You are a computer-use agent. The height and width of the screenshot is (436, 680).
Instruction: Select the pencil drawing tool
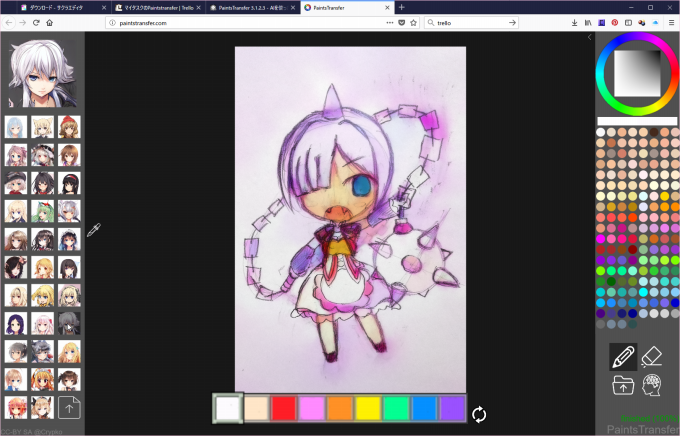pyautogui.click(x=623, y=357)
